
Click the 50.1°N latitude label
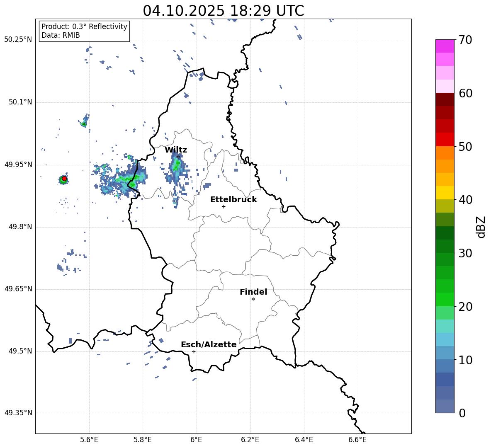pos(20,102)
